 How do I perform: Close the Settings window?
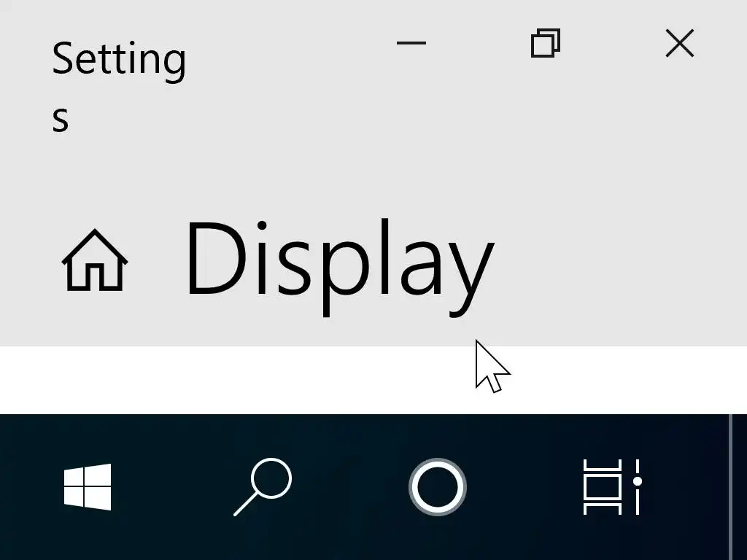[680, 43]
